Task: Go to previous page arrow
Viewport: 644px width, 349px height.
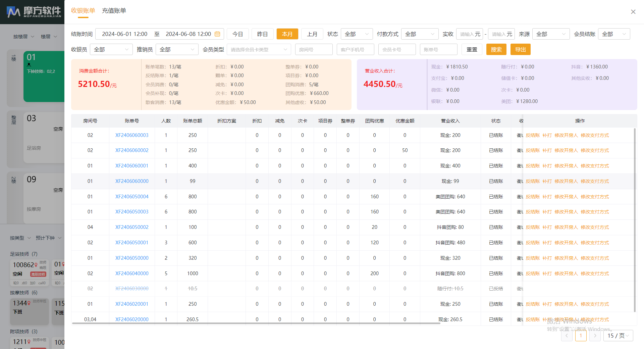Action: pos(567,336)
